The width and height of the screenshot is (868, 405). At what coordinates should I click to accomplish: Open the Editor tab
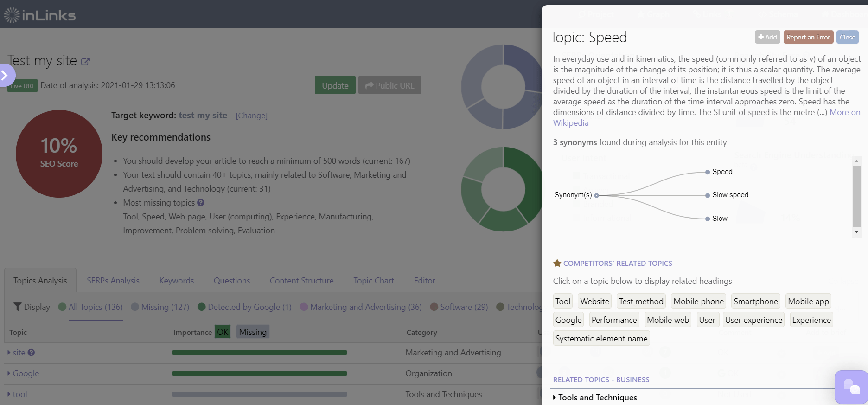425,281
